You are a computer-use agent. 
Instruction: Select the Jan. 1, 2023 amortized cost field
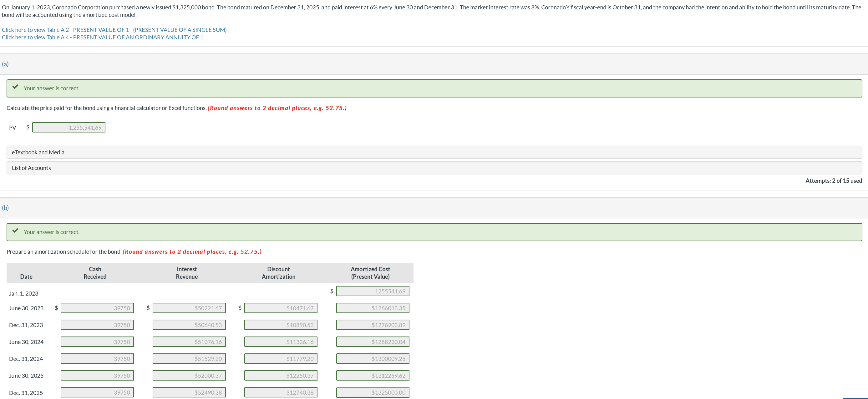click(372, 291)
